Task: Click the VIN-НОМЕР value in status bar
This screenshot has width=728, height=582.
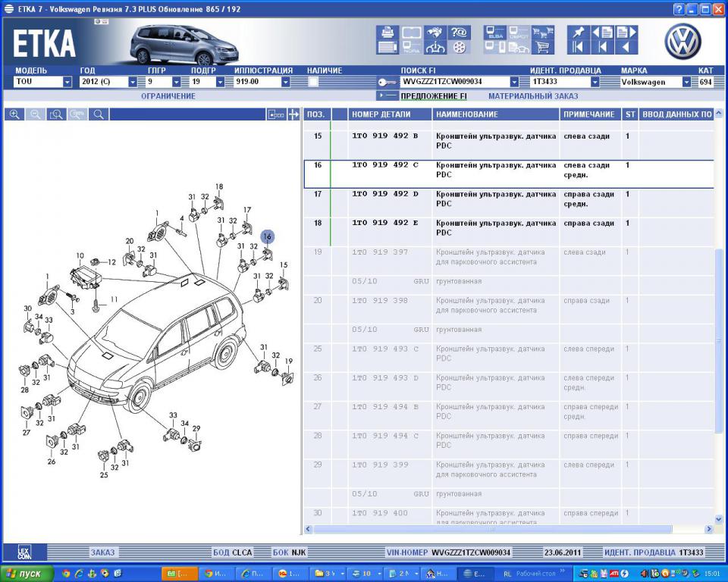Action: tap(471, 552)
